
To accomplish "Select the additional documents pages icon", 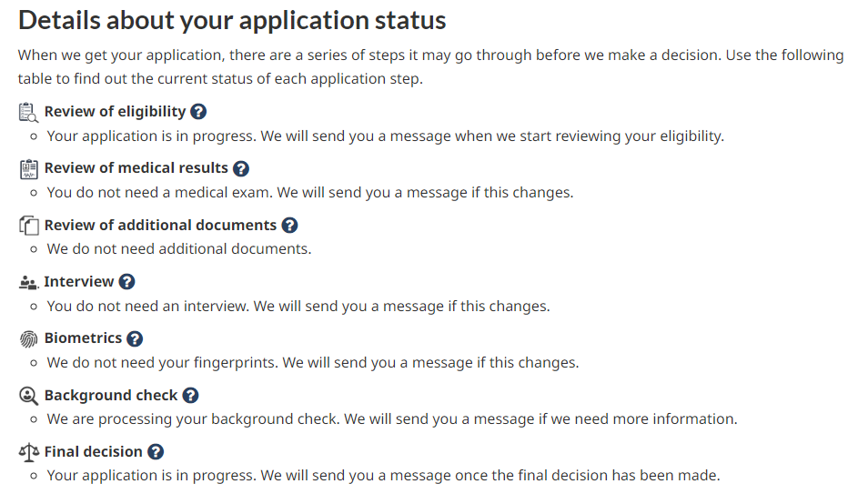I will click(x=29, y=226).
